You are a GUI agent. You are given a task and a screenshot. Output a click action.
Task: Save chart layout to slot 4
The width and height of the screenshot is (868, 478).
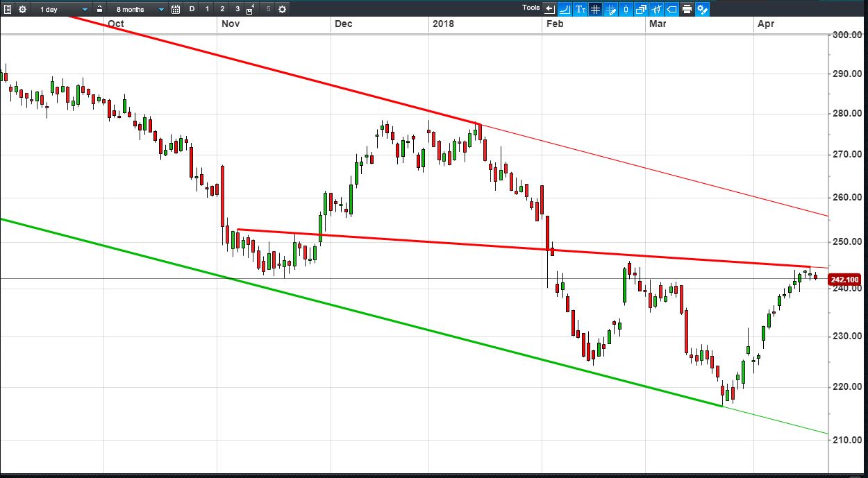[251, 9]
